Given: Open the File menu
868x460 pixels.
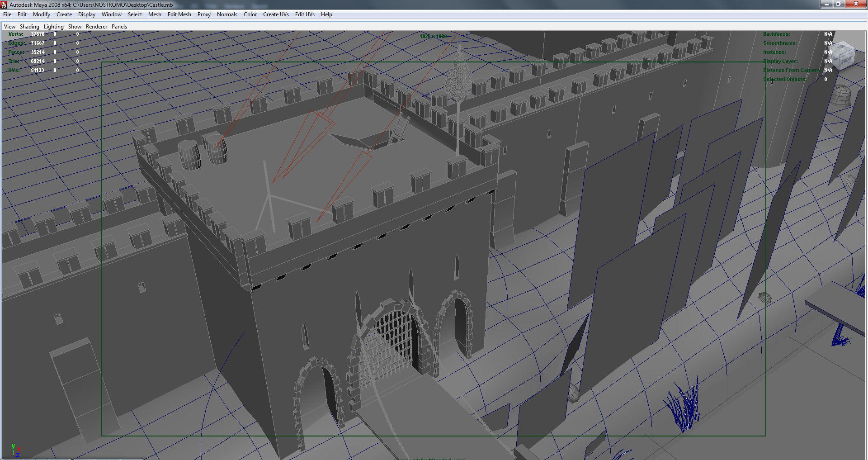Looking at the screenshot, I should click(x=7, y=14).
